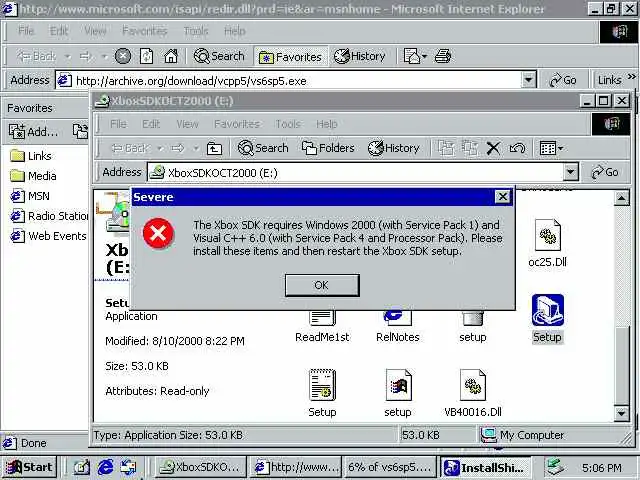Screen dimensions: 640x480
Task: Click the Show Desktop quick launch icon
Action: (81, 467)
